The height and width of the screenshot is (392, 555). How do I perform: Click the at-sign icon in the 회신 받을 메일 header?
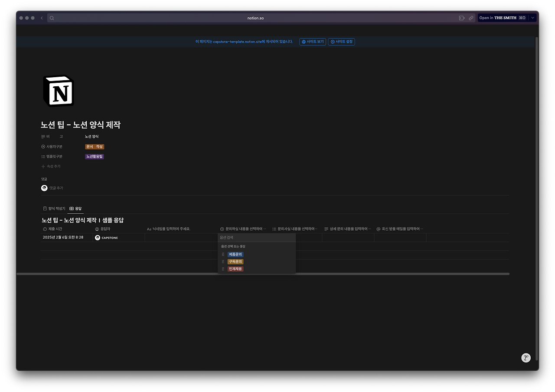378,229
